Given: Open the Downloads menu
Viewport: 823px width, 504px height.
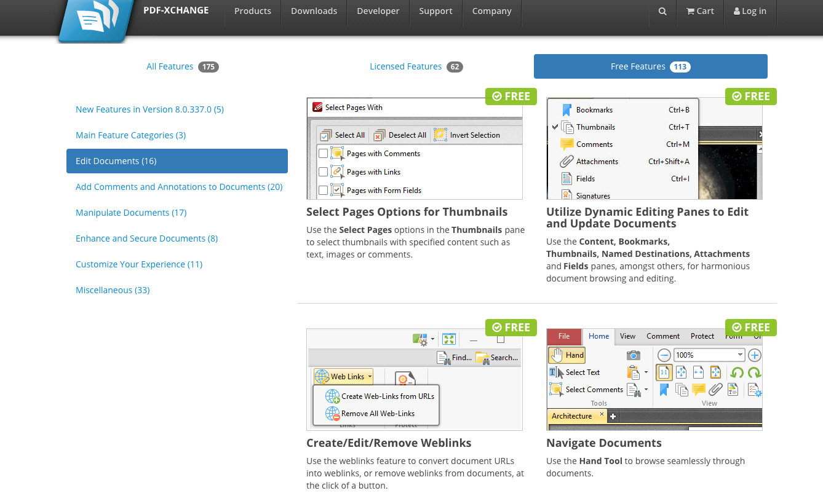Looking at the screenshot, I should (314, 11).
